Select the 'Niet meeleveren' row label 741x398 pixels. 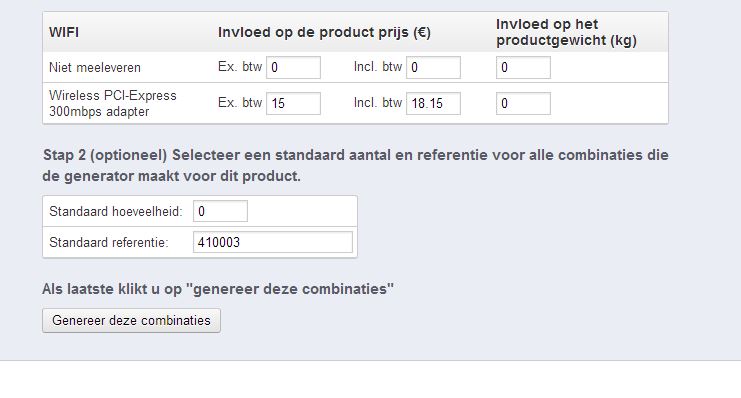(x=95, y=68)
